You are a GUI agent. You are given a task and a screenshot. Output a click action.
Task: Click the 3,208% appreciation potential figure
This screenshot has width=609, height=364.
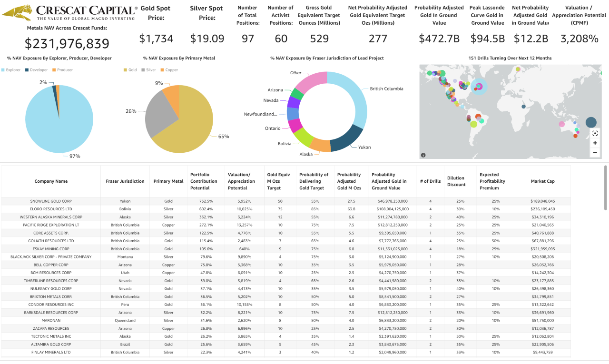(579, 39)
